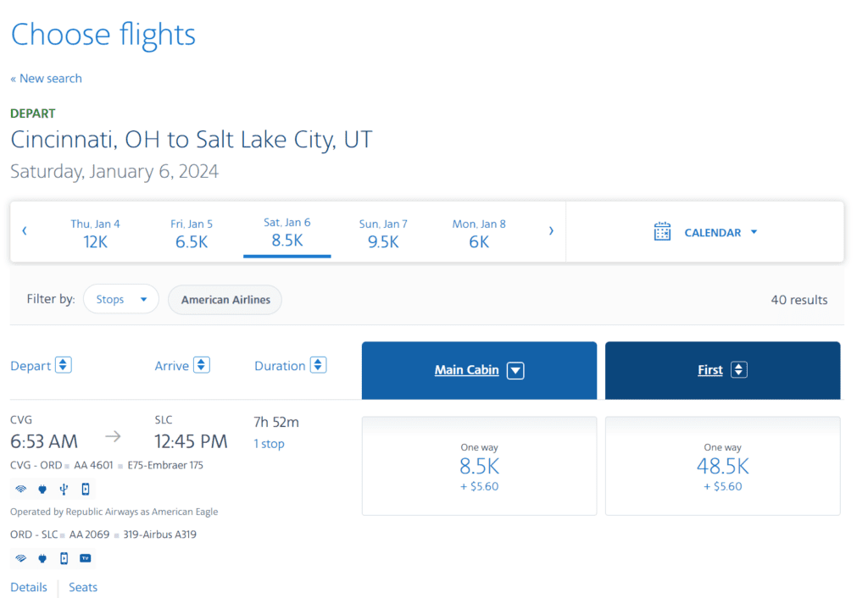Sort by First class fare column

[739, 370]
